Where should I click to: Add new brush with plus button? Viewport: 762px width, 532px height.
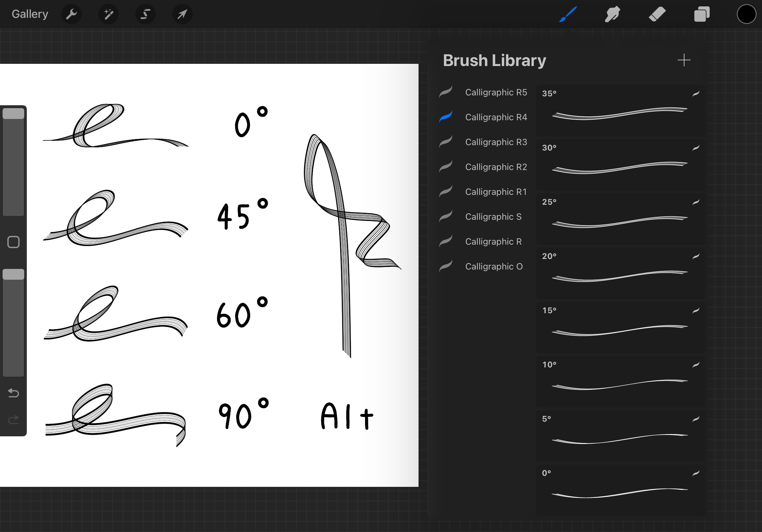click(684, 60)
